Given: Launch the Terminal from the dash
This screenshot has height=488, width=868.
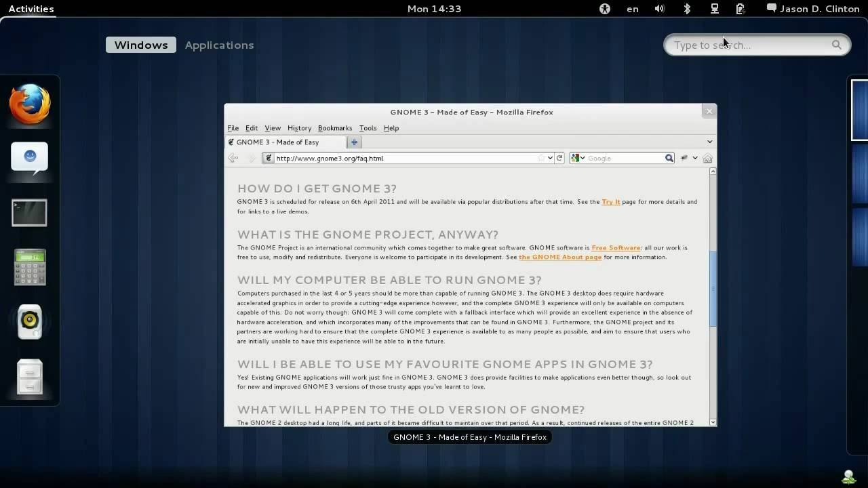Looking at the screenshot, I should coord(28,211).
